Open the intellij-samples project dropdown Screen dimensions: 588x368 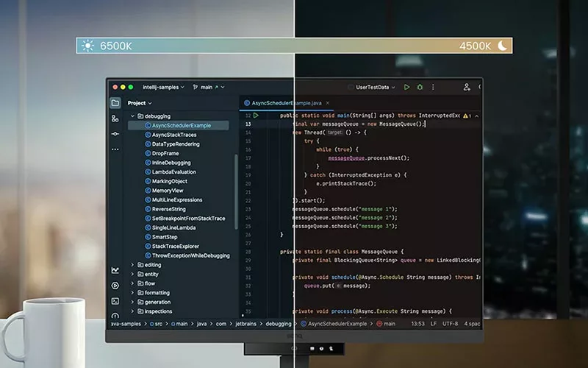pos(163,87)
